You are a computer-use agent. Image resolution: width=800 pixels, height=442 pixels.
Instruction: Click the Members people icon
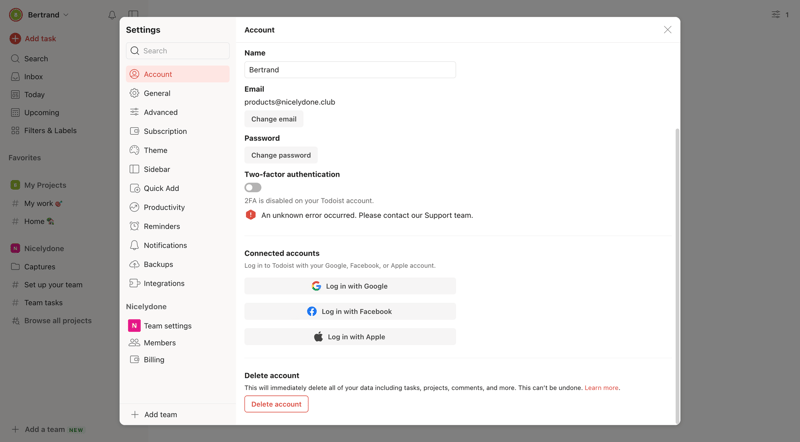point(134,342)
